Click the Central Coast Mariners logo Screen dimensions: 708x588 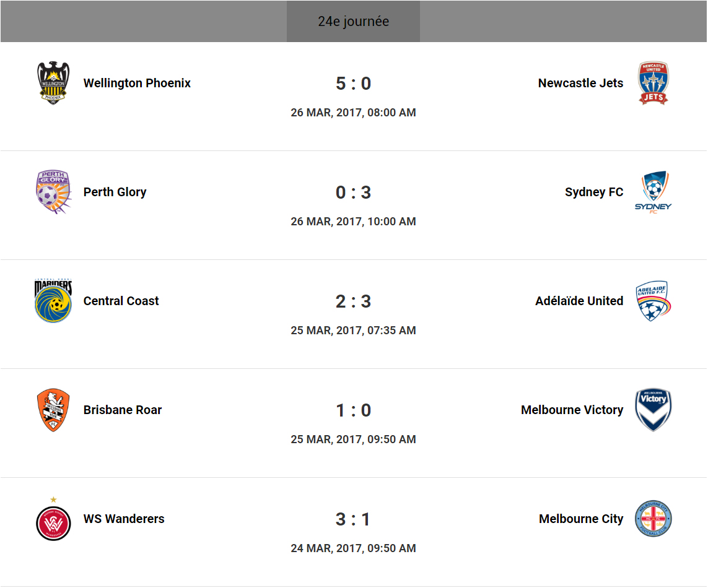click(x=53, y=301)
